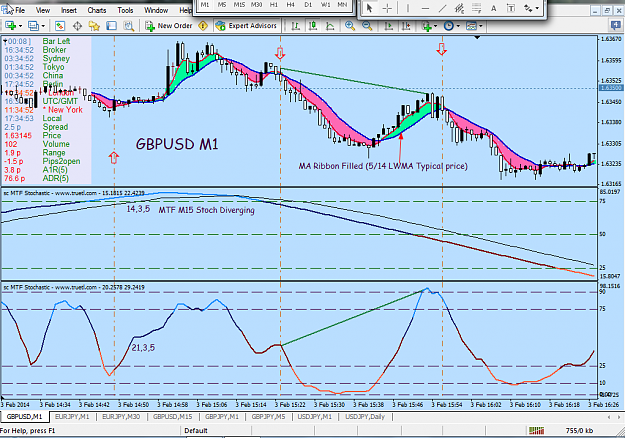625x438 pixels.
Task: Open the View menu
Action: pos(43,10)
